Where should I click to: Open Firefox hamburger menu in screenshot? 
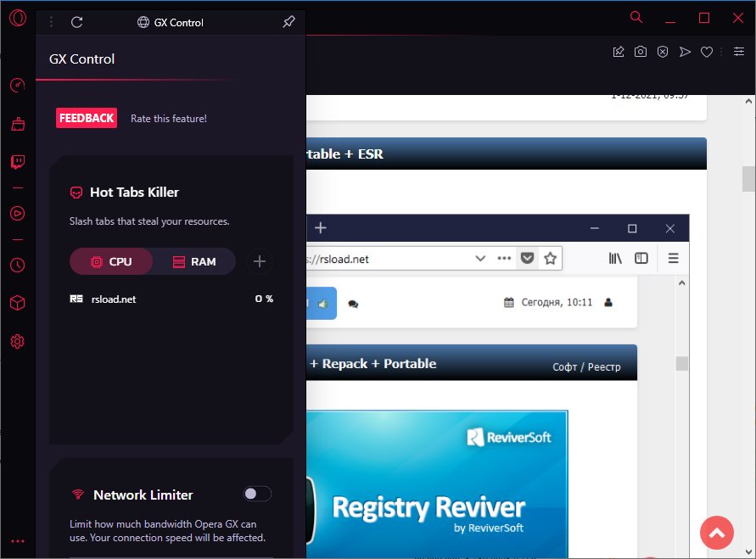point(673,259)
